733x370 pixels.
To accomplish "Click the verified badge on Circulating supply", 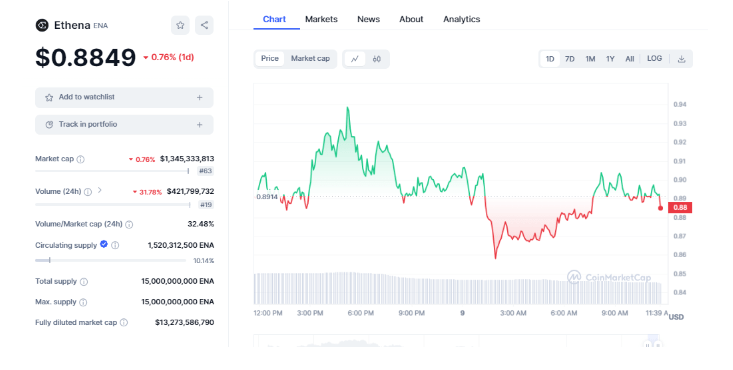I will (x=104, y=244).
